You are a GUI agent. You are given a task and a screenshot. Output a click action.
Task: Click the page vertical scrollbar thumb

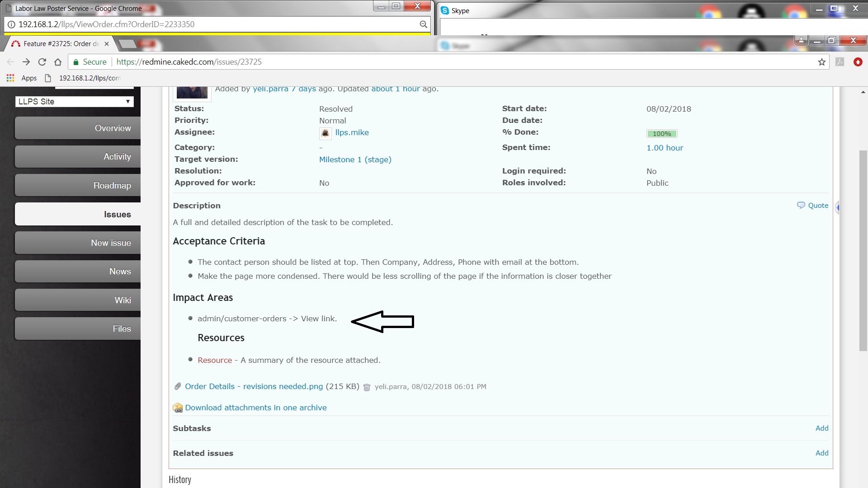pyautogui.click(x=863, y=251)
